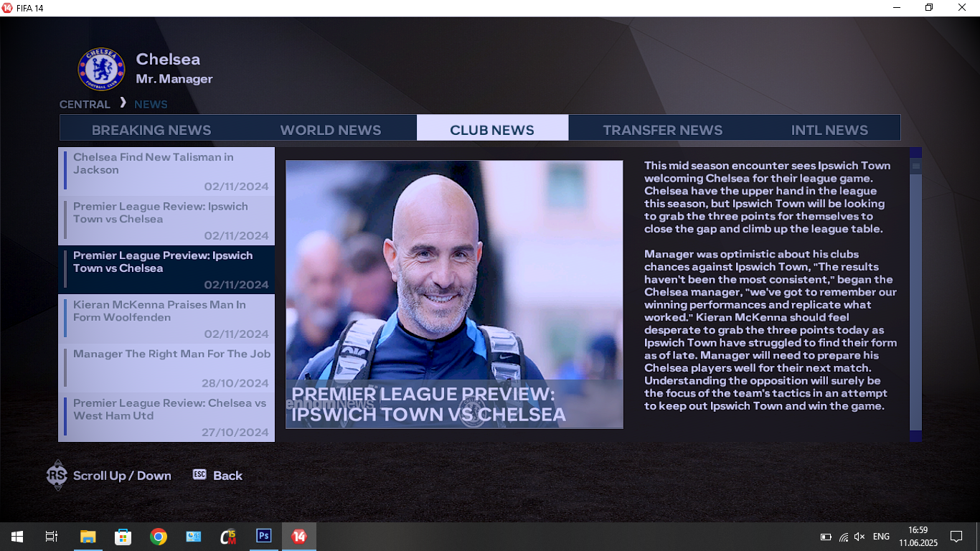The width and height of the screenshot is (980, 551).
Task: Click the Mr. Manager name text
Action: [x=174, y=79]
